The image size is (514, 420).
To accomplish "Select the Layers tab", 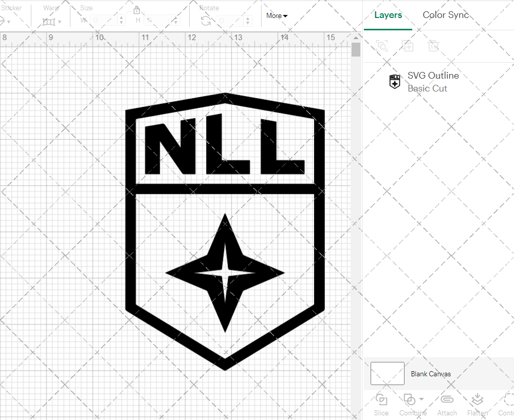I will [388, 15].
